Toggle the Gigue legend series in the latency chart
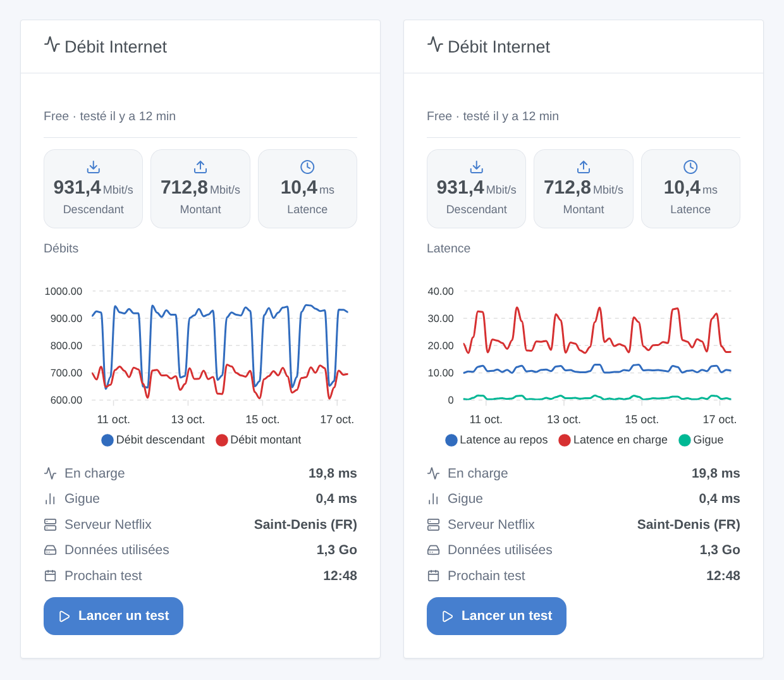 pos(701,440)
